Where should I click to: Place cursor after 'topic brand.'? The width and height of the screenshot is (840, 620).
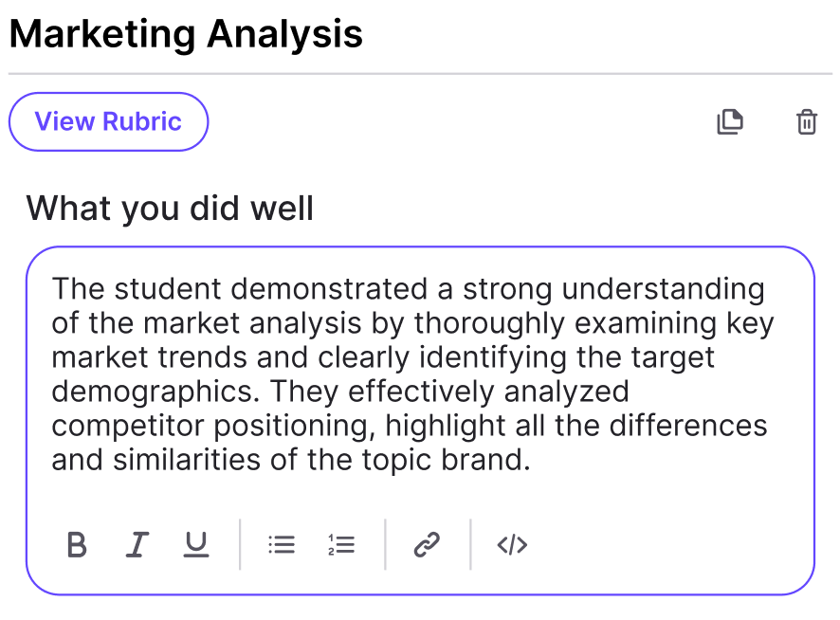[532, 460]
